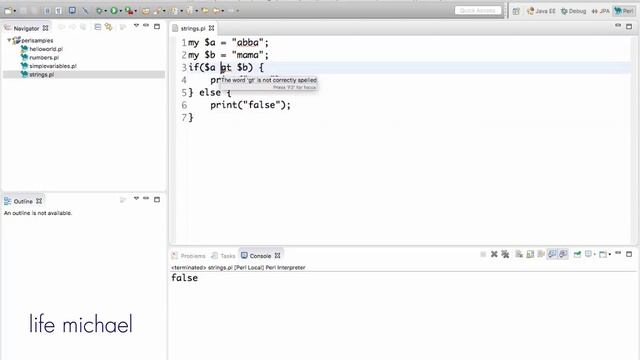
Task: Switch to the Debug perspective
Action: coord(573,11)
